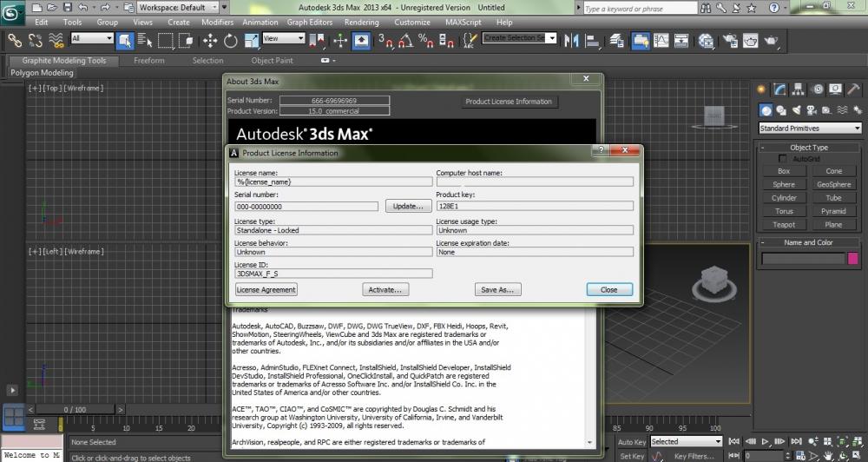Toggle Set Key animation mode
This screenshot has width=868, height=462.
pyautogui.click(x=632, y=456)
